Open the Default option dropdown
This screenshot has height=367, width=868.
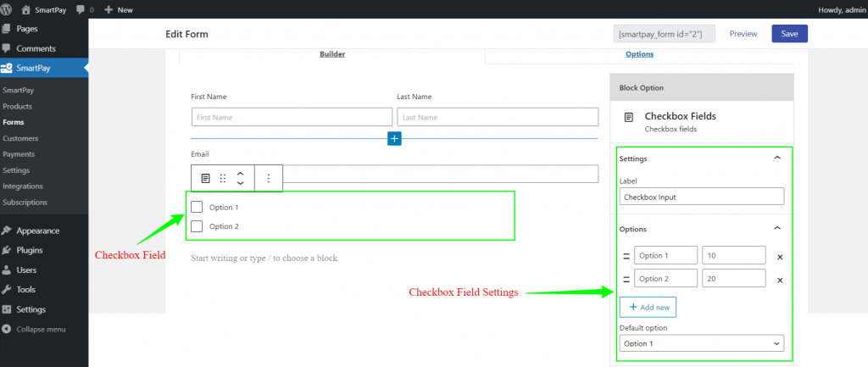point(701,343)
